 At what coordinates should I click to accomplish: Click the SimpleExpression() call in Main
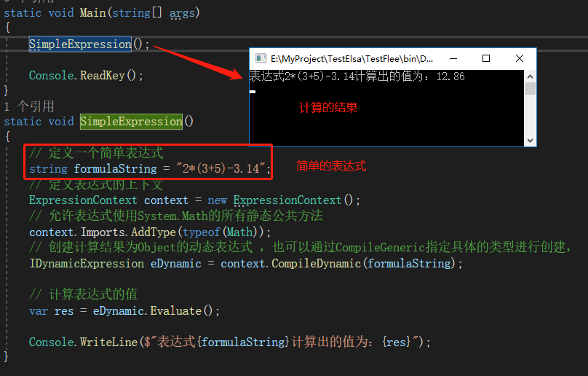pos(90,44)
